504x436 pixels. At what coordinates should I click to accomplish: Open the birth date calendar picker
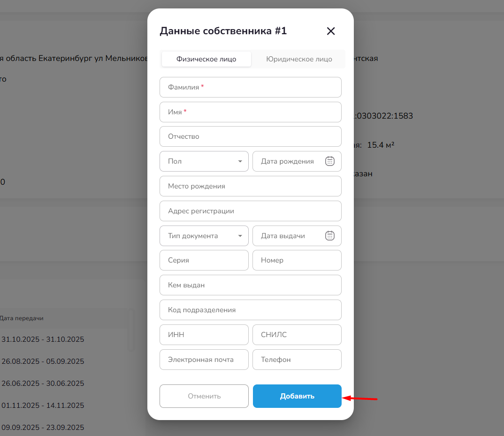pyautogui.click(x=330, y=161)
